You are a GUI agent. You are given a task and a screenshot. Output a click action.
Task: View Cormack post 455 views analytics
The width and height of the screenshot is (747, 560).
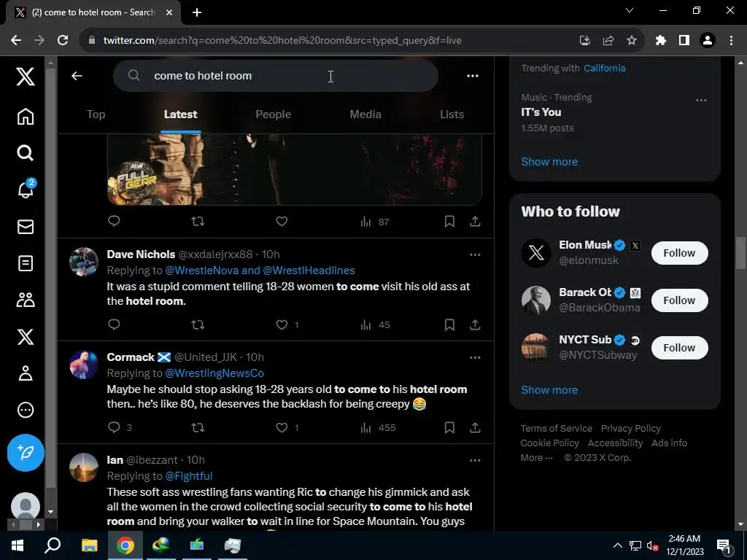tap(378, 427)
